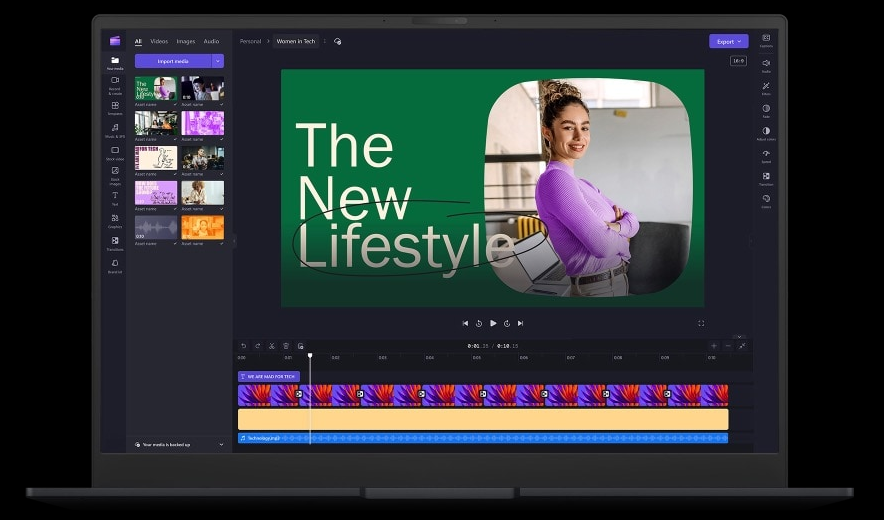This screenshot has height=520, width=884.
Task: Open the Adjust colors panel
Action: click(x=766, y=133)
